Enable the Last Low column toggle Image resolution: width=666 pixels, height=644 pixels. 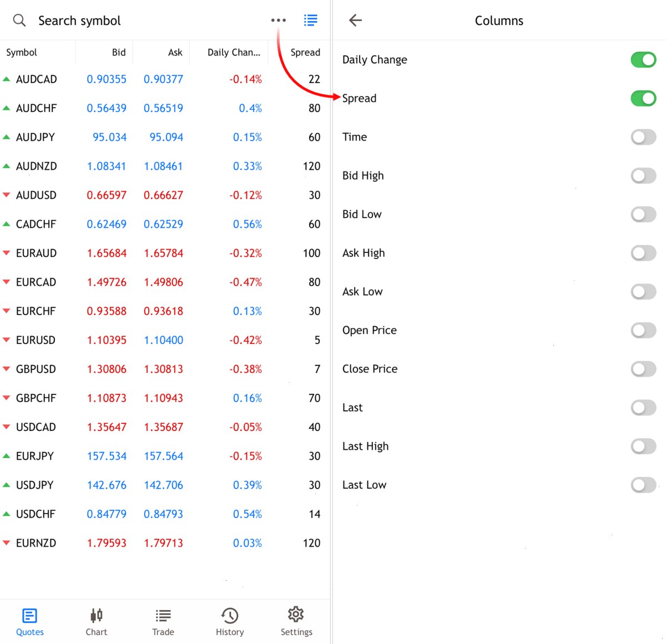coord(643,485)
